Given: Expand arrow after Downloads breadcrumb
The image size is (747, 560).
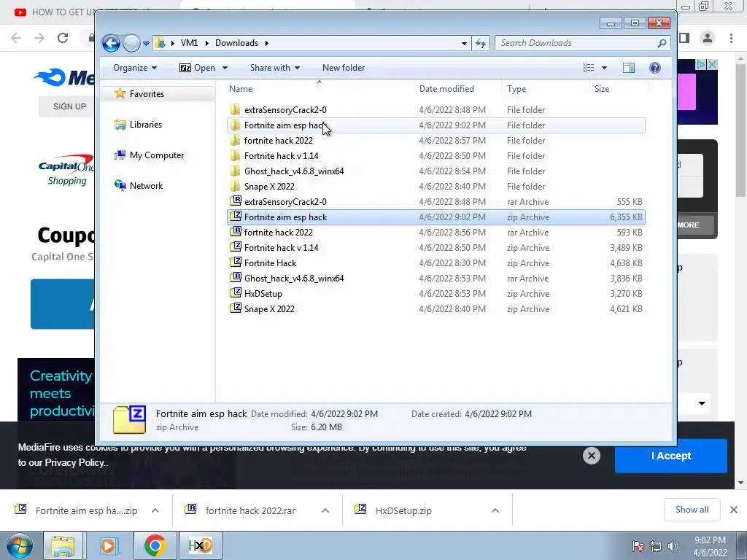Looking at the screenshot, I should coord(267,43).
